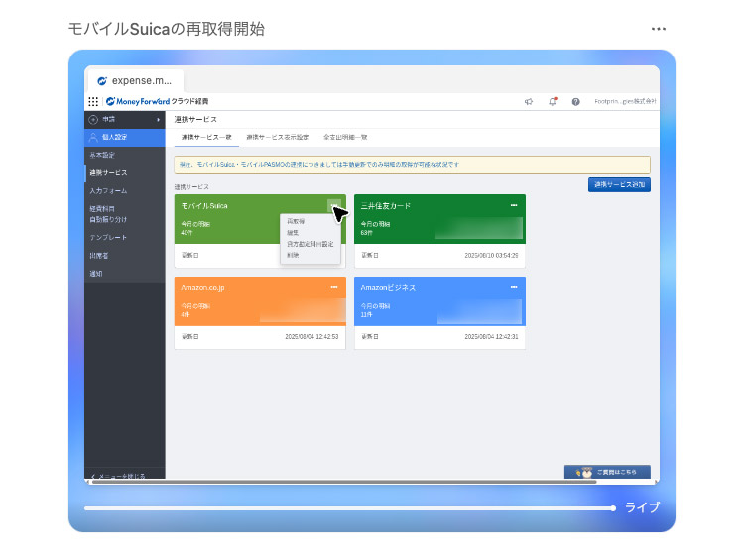Select 貸方勘定科目設定 from the dropdown menu
Viewport: 747px width, 560px height.
(311, 244)
